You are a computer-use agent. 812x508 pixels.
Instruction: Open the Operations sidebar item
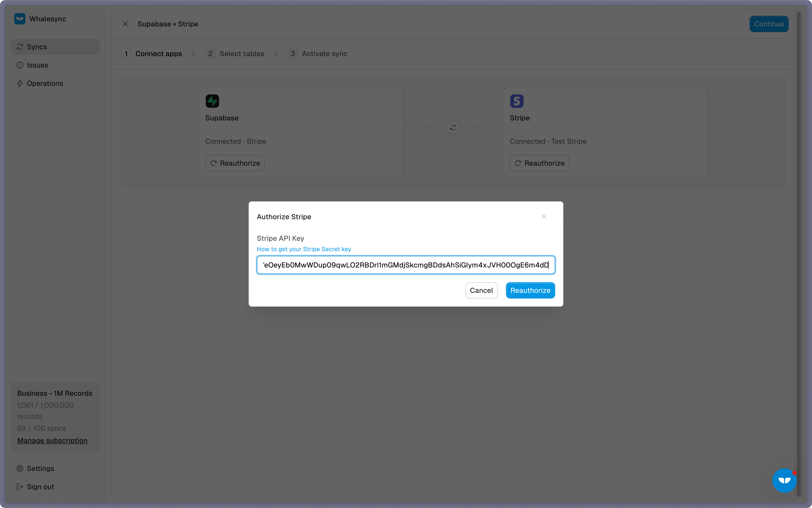pos(55,83)
